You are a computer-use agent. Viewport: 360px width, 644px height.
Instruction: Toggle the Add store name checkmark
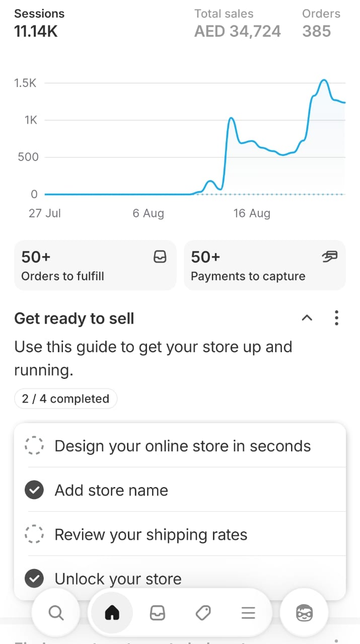click(34, 490)
